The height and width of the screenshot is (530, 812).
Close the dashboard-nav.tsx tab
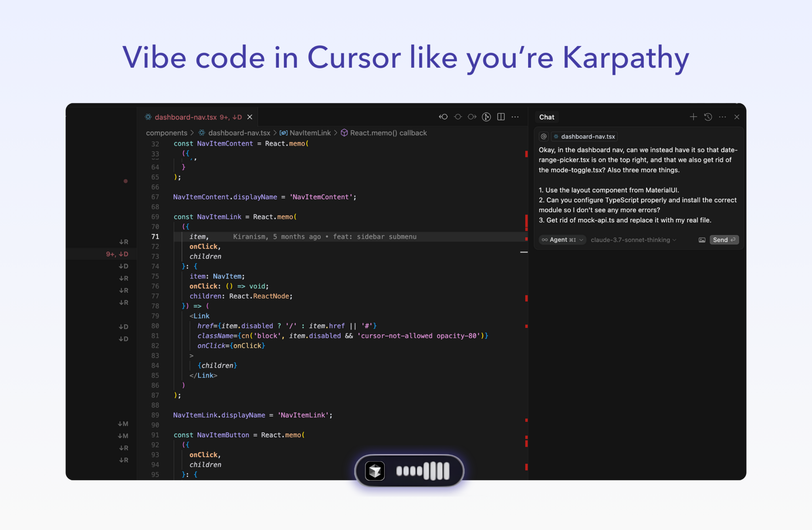(x=250, y=117)
